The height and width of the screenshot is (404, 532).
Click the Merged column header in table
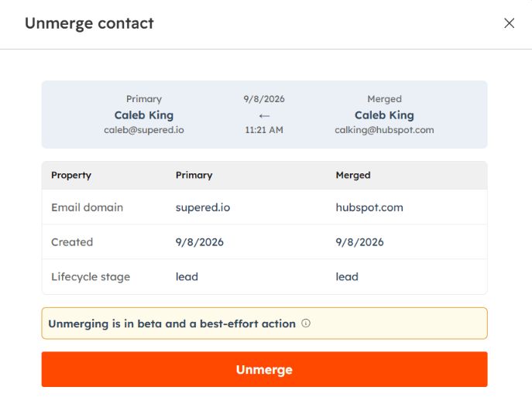pyautogui.click(x=353, y=175)
